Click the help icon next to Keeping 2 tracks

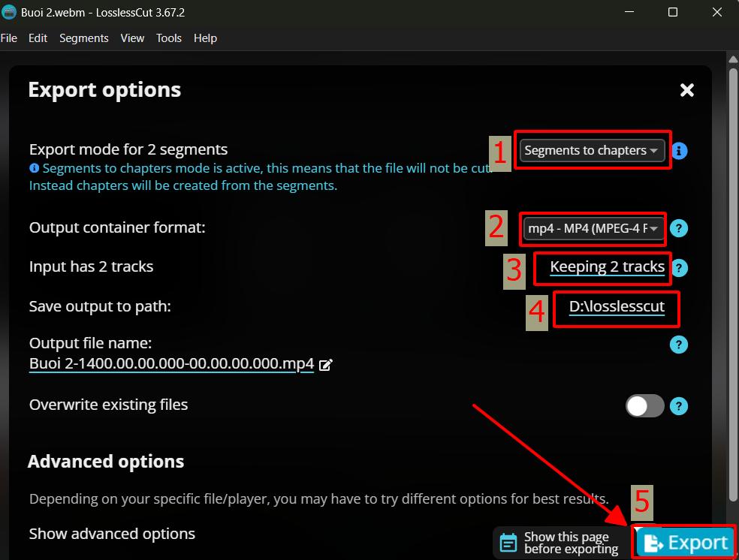click(x=679, y=268)
